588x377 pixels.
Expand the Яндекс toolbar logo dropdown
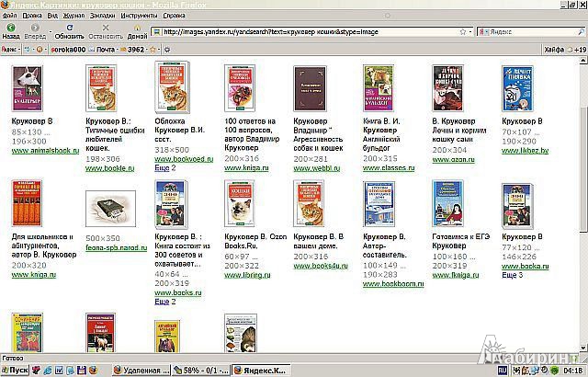(x=10, y=50)
